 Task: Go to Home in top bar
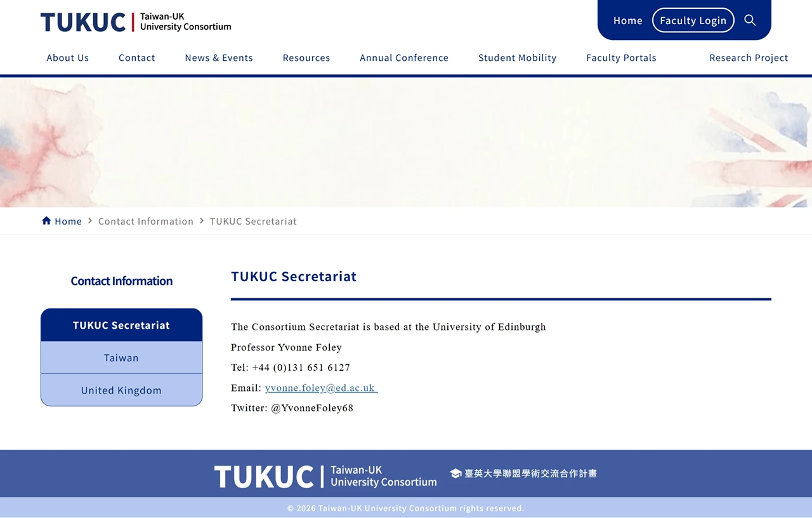point(628,20)
